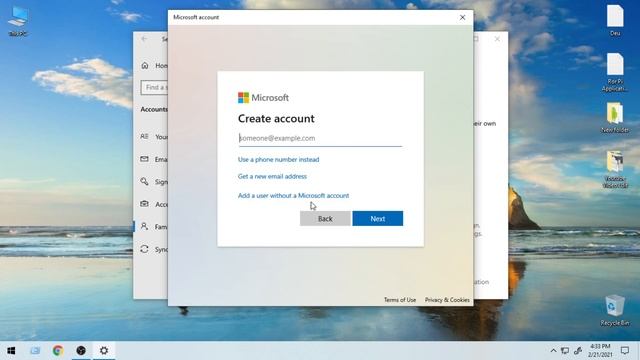Click the Next button
This screenshot has height=360, width=640.
(x=378, y=218)
